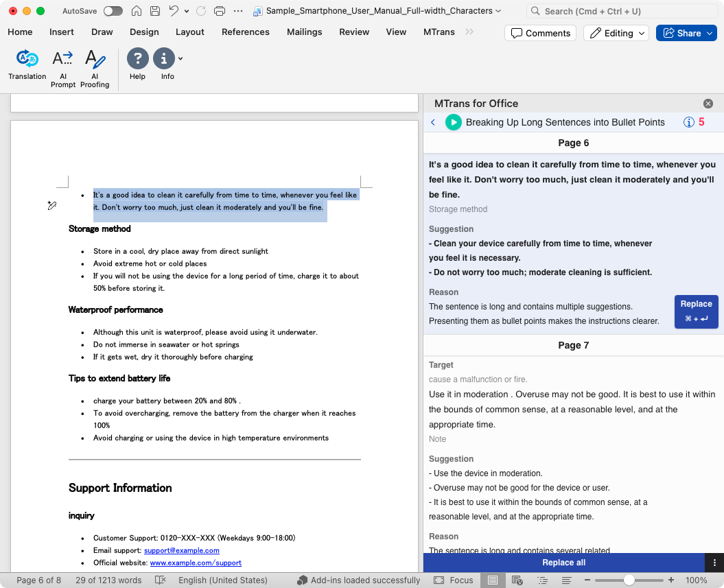Image resolution: width=724 pixels, height=588 pixels.
Task: Click the Replace all button
Action: click(x=563, y=563)
